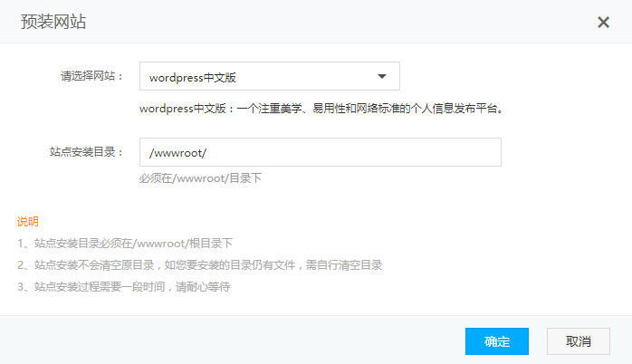Viewport: 632px width, 364px height.
Task: Close the 预装网站 dialog with the X
Action: point(603,22)
